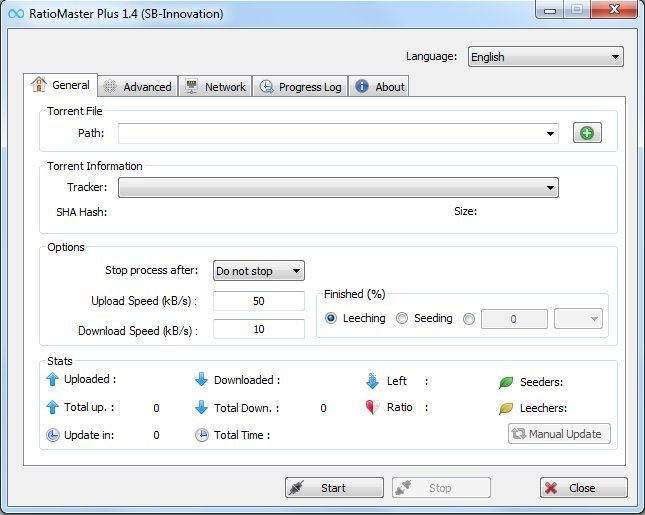This screenshot has width=645, height=515.
Task: Click the SHA Hash label
Action: [81, 212]
